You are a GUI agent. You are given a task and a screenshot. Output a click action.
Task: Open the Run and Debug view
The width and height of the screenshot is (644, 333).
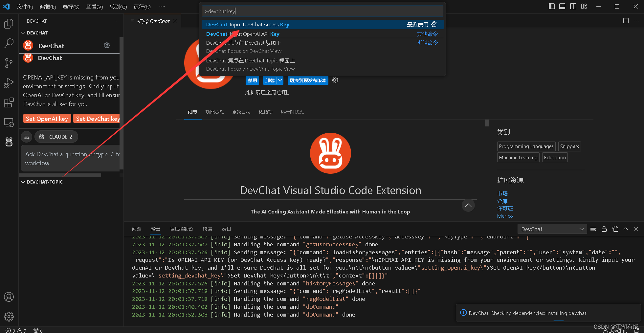pyautogui.click(x=9, y=83)
